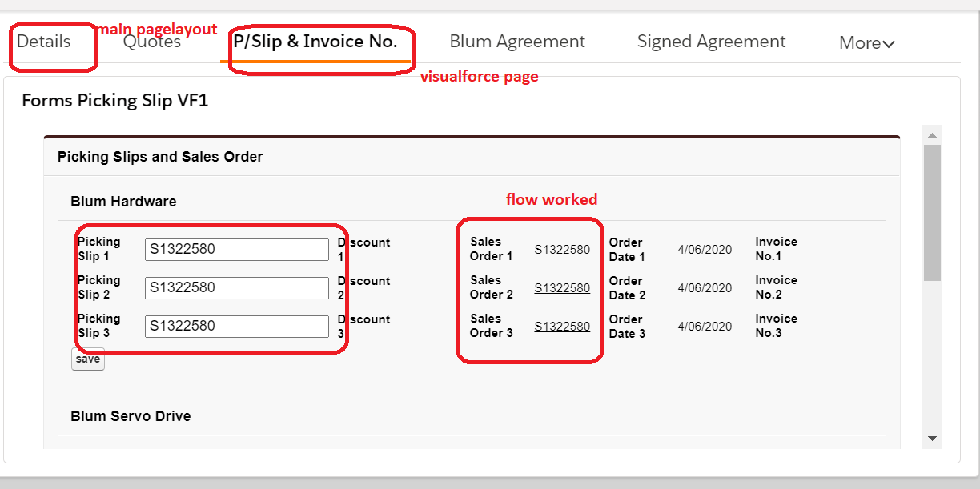The height and width of the screenshot is (489, 980).
Task: Click the Order Date 3 value 4/06/2020
Action: 705,327
